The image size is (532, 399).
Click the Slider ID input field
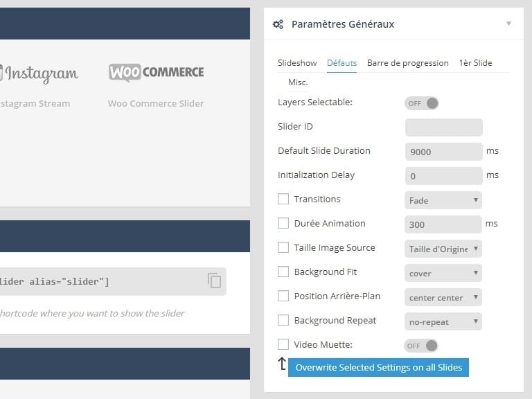pyautogui.click(x=443, y=127)
